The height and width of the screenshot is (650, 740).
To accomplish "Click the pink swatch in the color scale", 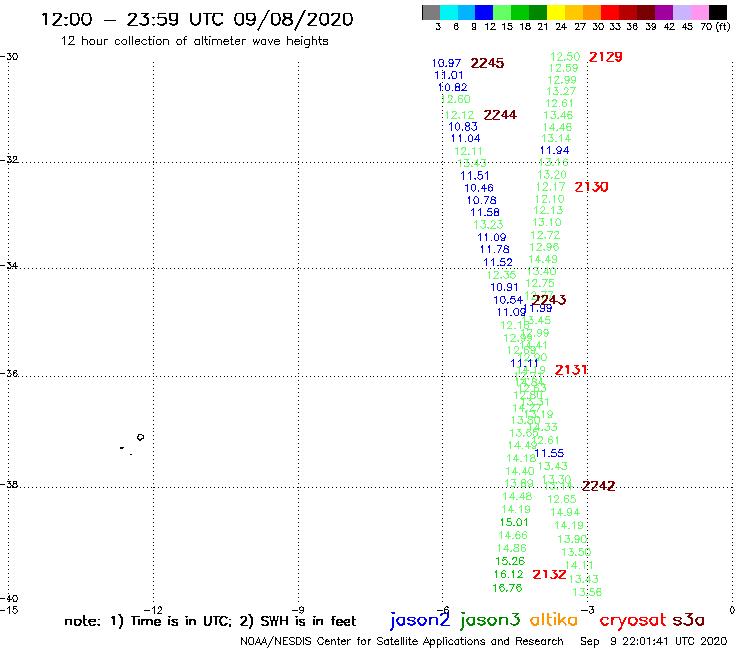I will tap(699, 12).
